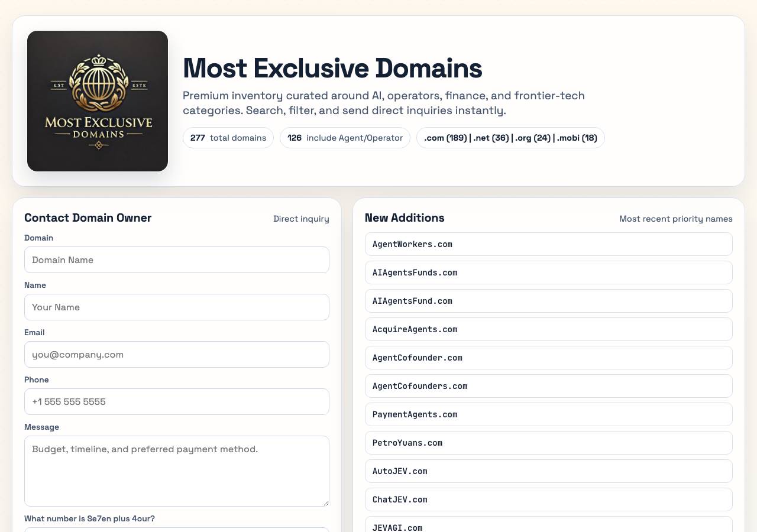Click the Most recent priority names label
This screenshot has height=532, width=757.
pyautogui.click(x=676, y=219)
